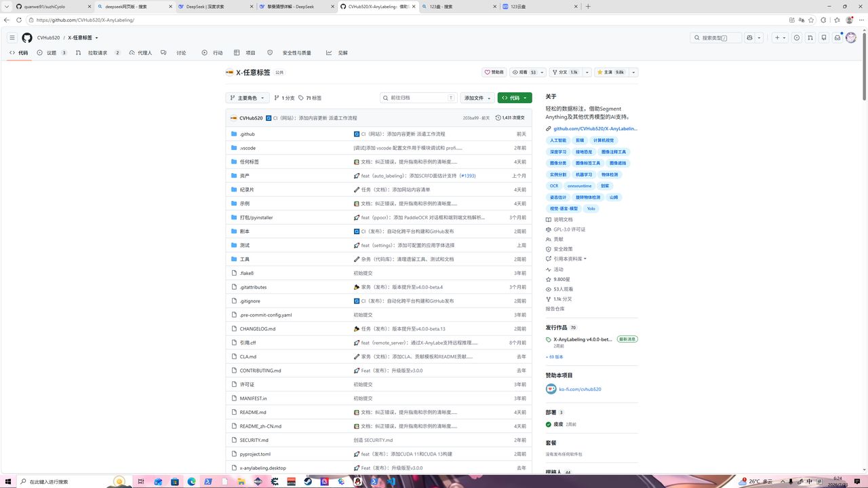Open the 报告仓库 link
The image size is (868, 488).
click(x=555, y=309)
